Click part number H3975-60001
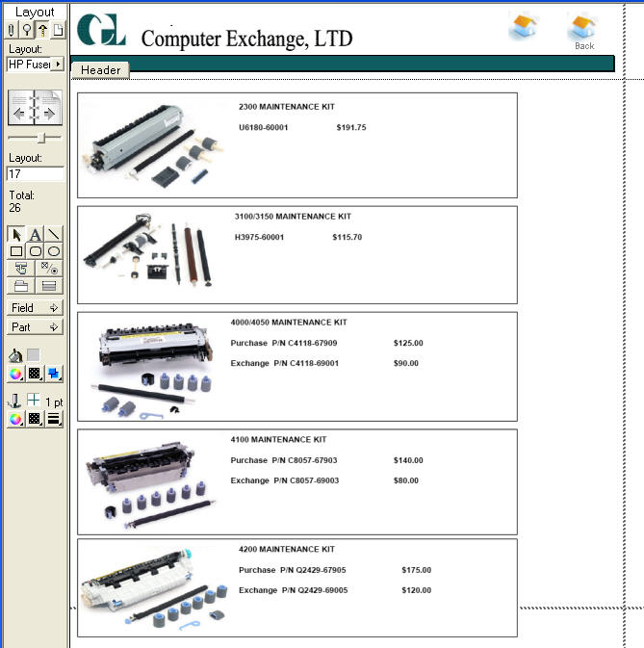This screenshot has width=644, height=648. 259,237
